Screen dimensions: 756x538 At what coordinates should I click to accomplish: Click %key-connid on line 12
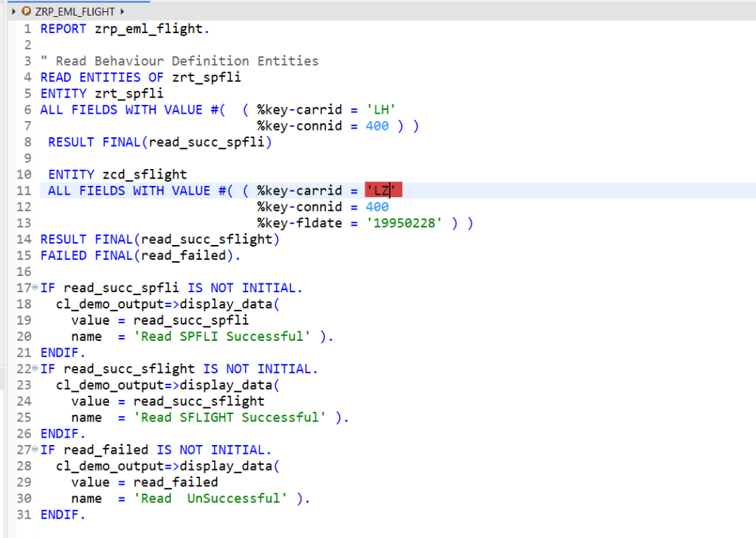coord(300,207)
